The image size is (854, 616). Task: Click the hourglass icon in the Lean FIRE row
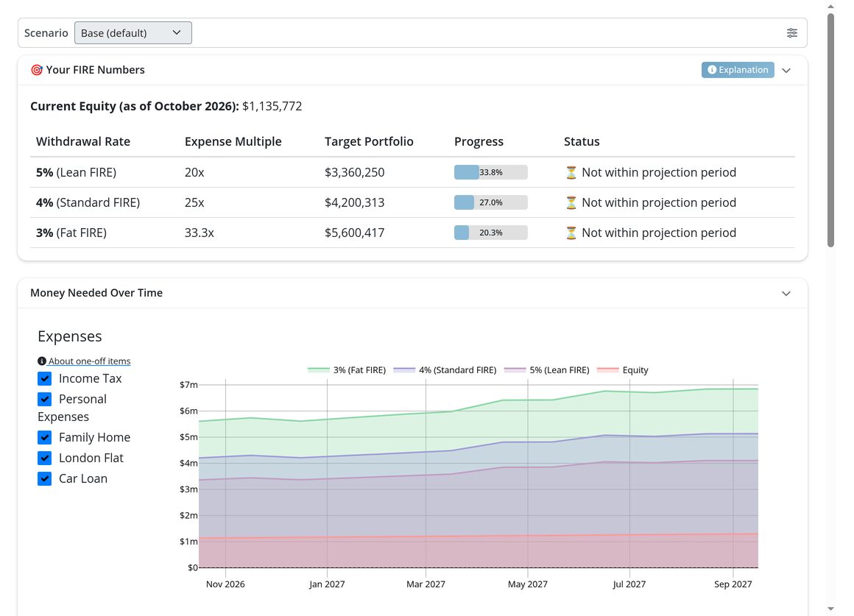(571, 173)
